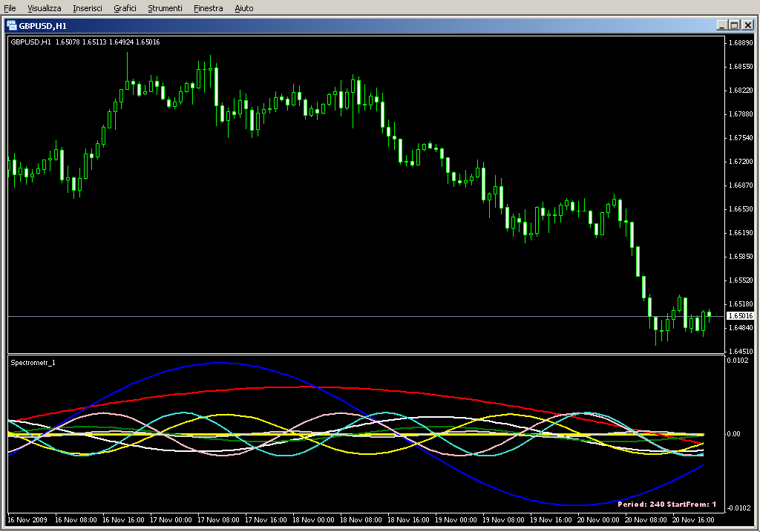Click the 19 Nov 08:00 time label
760x532 pixels.
coord(503,519)
